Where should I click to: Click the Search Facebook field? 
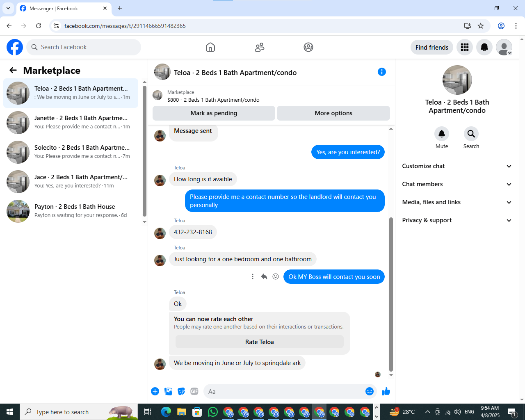click(84, 47)
